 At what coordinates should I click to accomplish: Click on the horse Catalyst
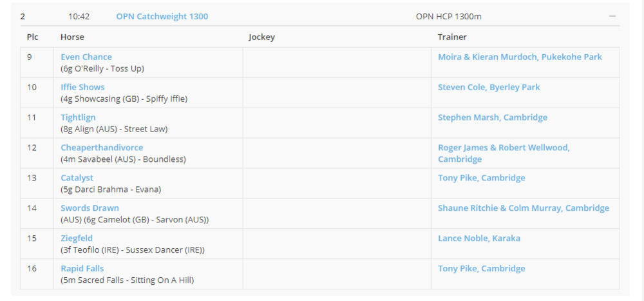[77, 178]
